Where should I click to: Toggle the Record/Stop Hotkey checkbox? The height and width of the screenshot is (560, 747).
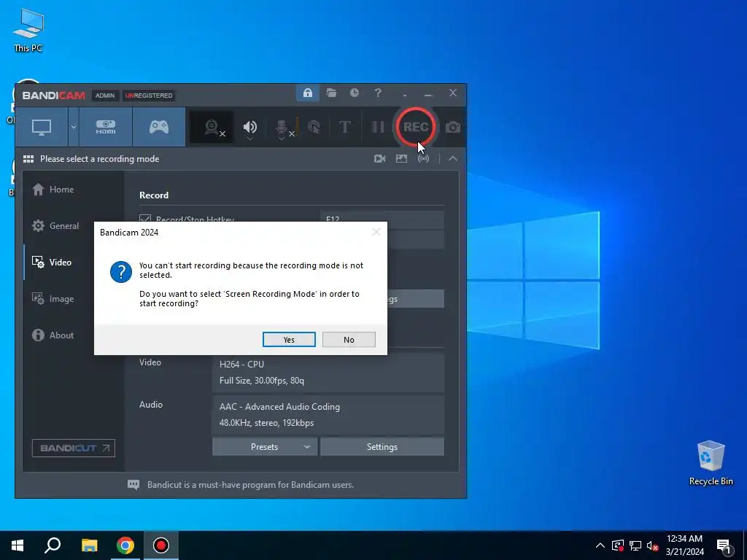pyautogui.click(x=145, y=219)
